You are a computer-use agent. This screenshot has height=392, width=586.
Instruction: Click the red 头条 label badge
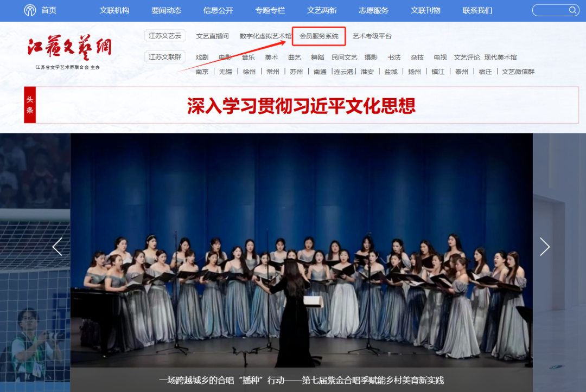tap(30, 105)
